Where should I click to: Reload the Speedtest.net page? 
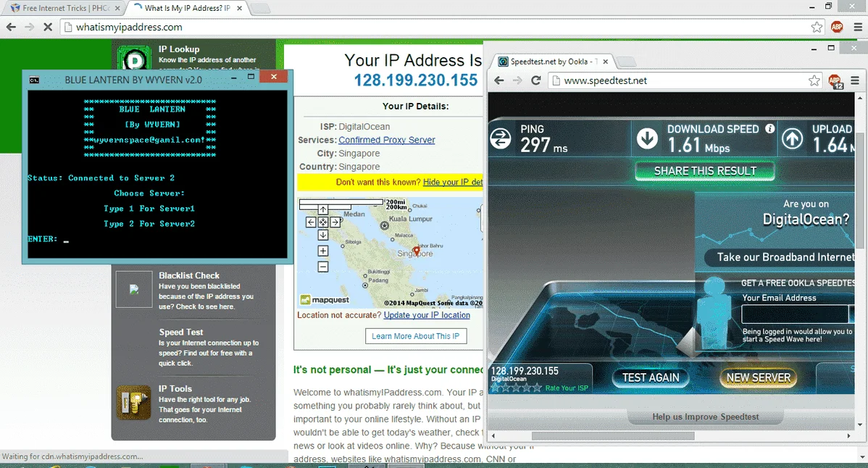(536, 80)
